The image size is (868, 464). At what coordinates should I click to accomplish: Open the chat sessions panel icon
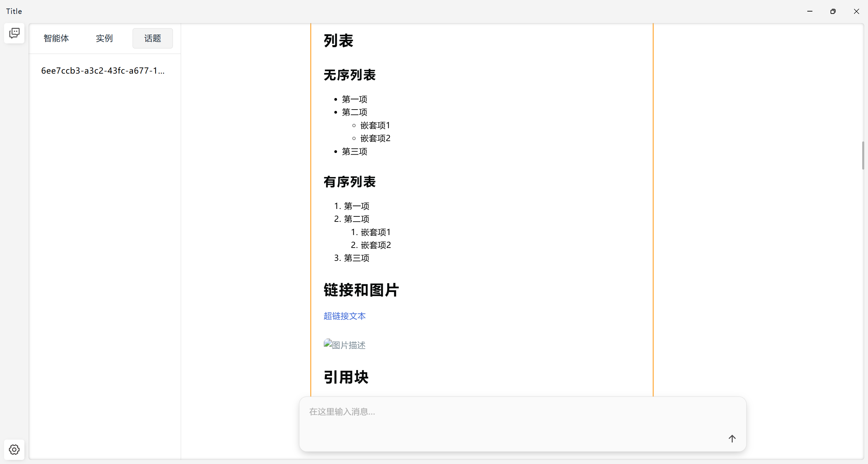point(14,33)
